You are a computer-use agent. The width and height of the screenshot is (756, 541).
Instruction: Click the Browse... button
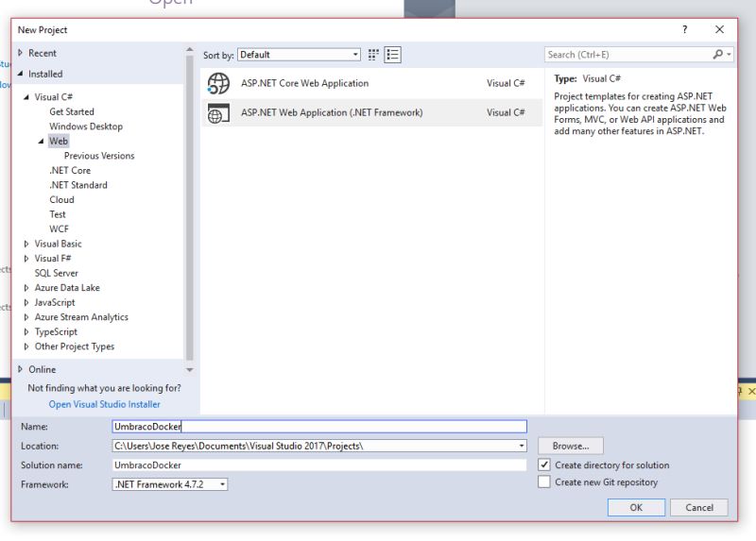(571, 446)
